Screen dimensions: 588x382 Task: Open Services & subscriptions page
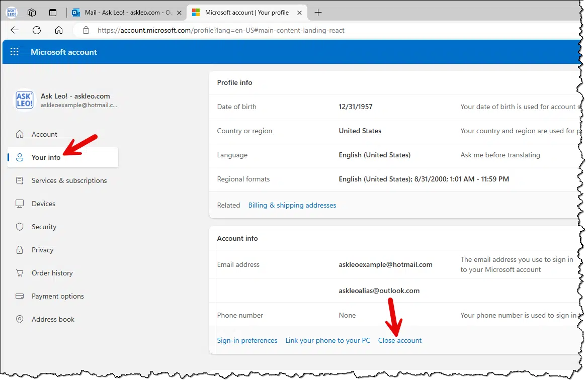(x=63, y=180)
